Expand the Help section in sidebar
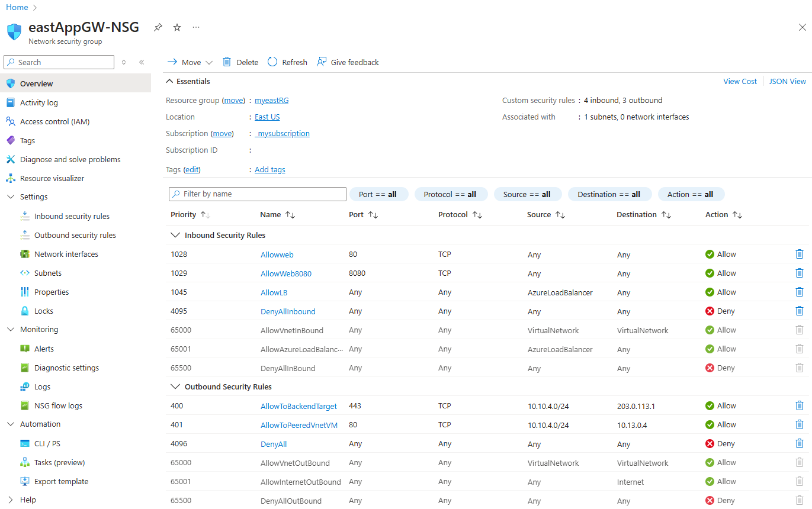Image resolution: width=812 pixels, height=509 pixels. tap(11, 500)
